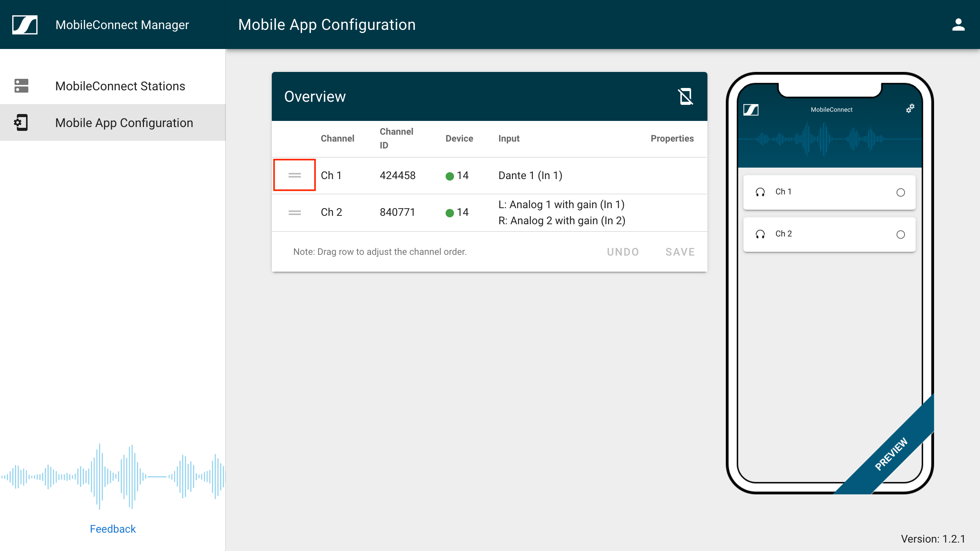Image resolution: width=980 pixels, height=551 pixels.
Task: Click the headphone icon beside preview Ch 1
Action: (x=760, y=192)
